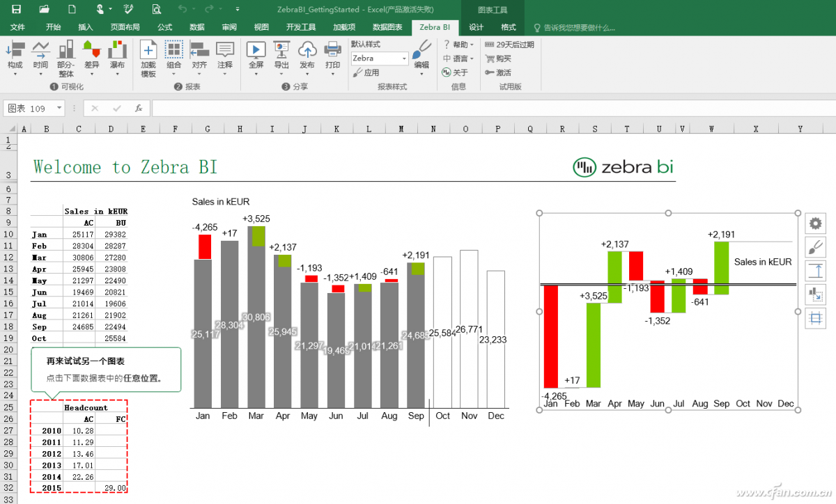Image resolution: width=836 pixels, height=504 pixels.
Task: Switch to the 数据图表 ribbon tab
Action: 387,27
